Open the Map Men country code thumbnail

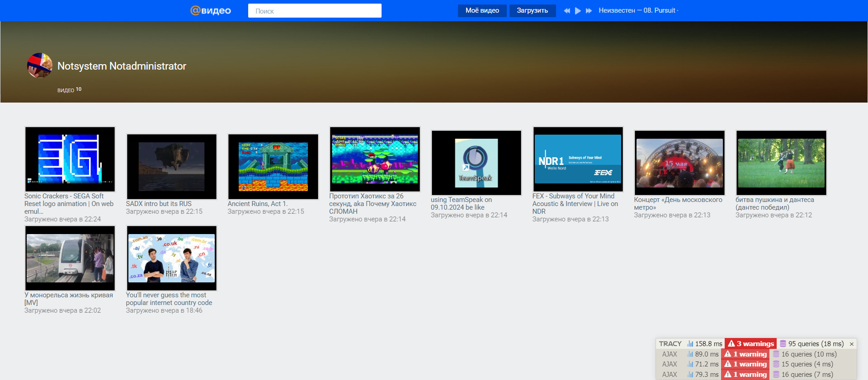[x=171, y=258]
